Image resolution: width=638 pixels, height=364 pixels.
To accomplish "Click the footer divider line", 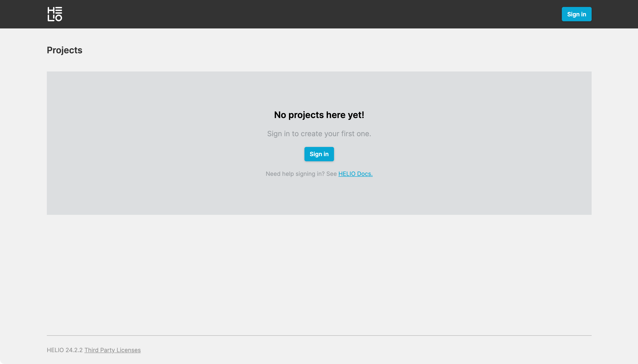I will 319,336.
